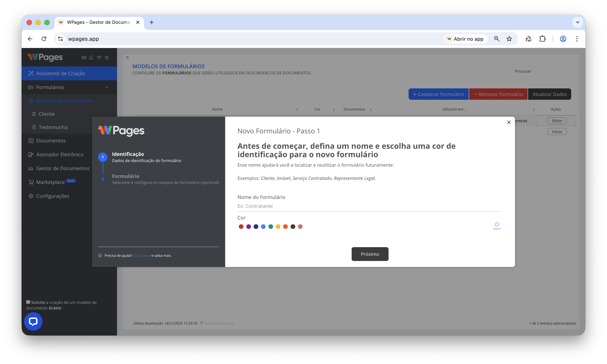Bookmark this page with star icon
Screen dimensions: 607x364
coord(509,39)
